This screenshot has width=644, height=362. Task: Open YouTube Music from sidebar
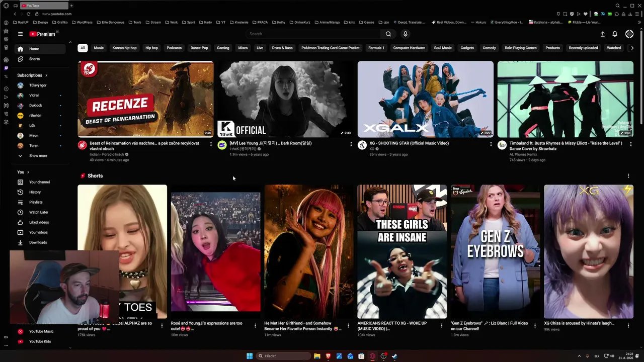pos(40,331)
